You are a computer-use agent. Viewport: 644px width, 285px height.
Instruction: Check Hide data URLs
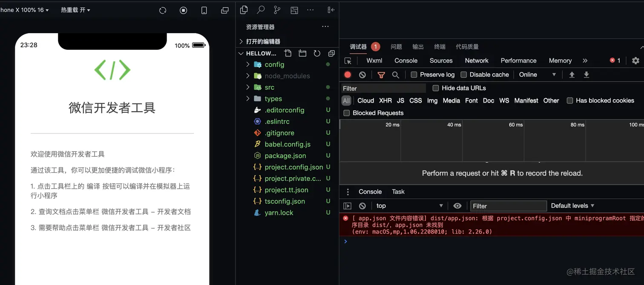coord(435,88)
